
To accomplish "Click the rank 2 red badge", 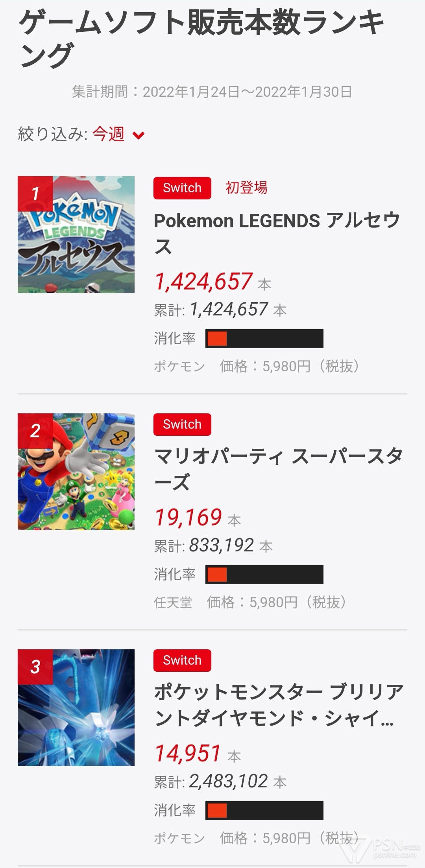I will click(x=35, y=431).
